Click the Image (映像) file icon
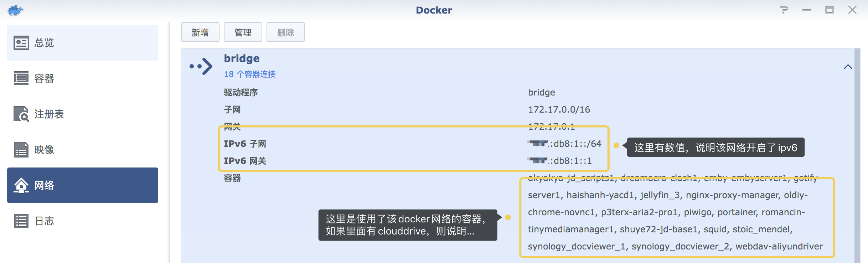The height and width of the screenshot is (263, 868). pyautogui.click(x=21, y=150)
